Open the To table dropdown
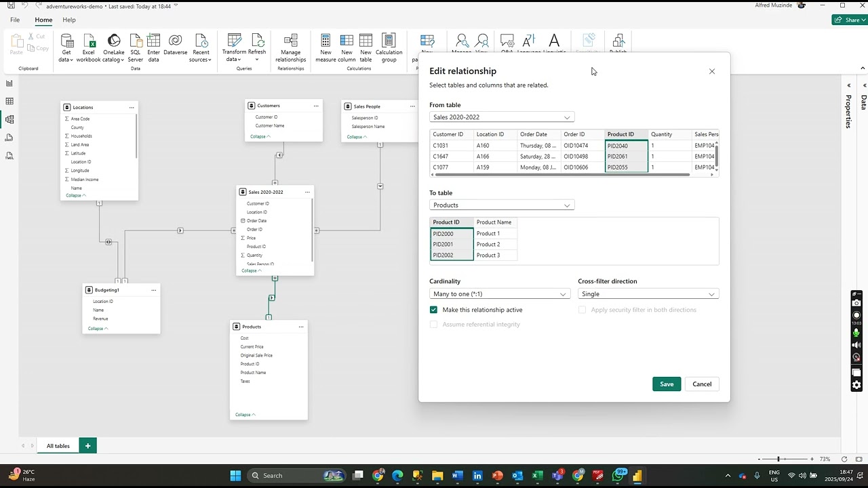Screen dimensions: 868x488 tap(502, 205)
